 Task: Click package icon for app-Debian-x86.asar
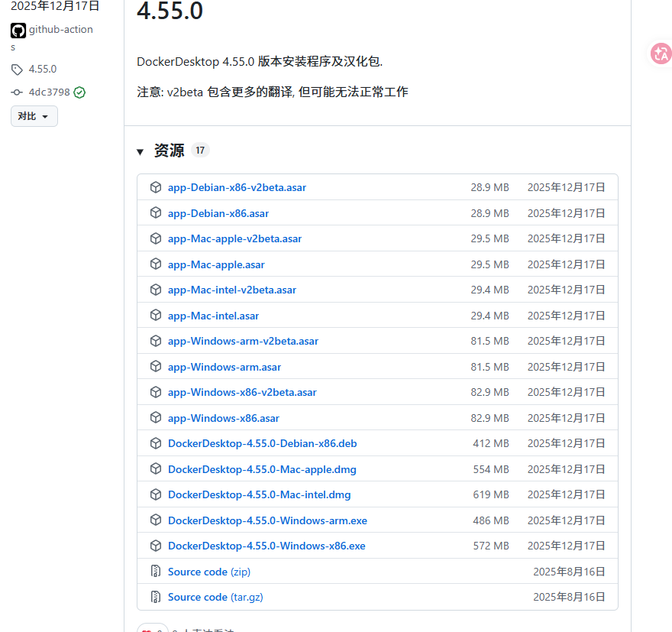click(x=156, y=213)
